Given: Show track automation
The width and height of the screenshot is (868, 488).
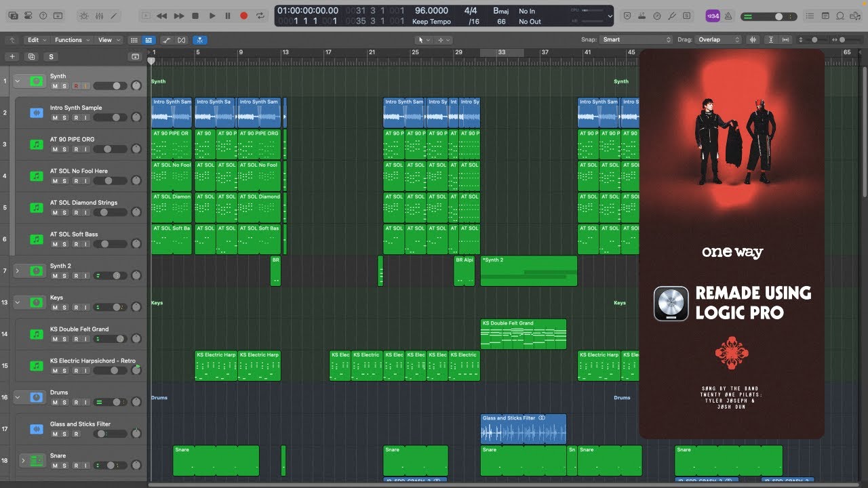Looking at the screenshot, I should click(167, 40).
